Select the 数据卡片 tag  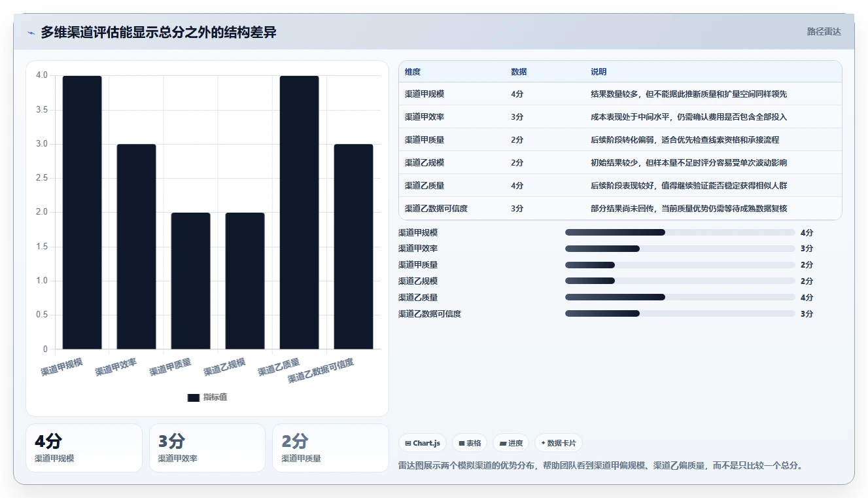click(559, 443)
